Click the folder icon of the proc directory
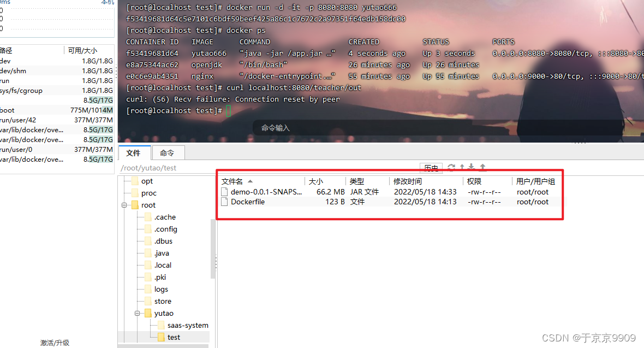Screen dimensions: 644x348 [135, 193]
